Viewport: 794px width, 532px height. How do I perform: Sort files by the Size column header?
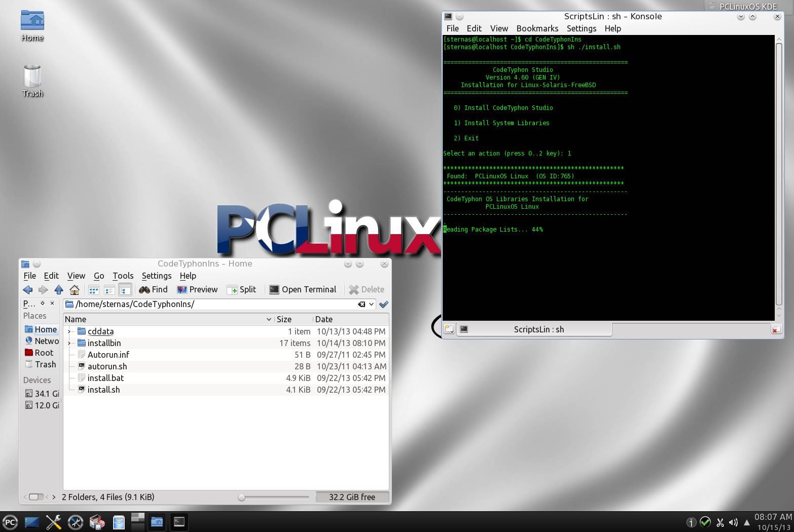pyautogui.click(x=293, y=319)
